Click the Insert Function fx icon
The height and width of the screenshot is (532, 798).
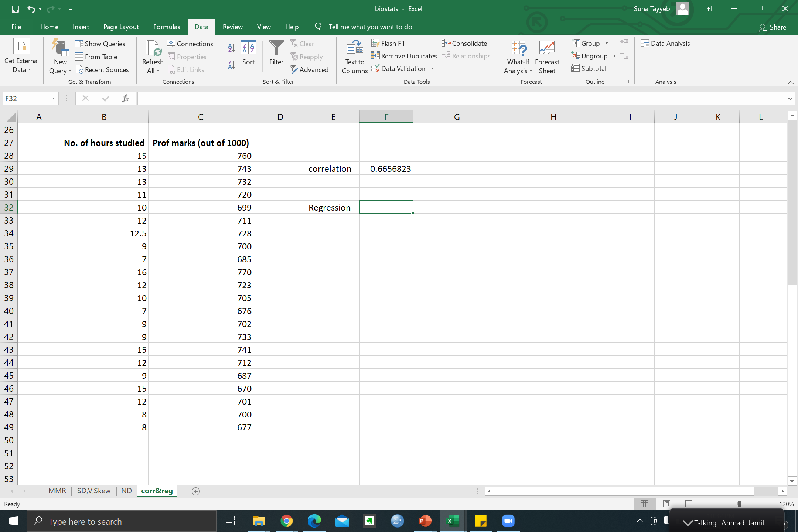coord(125,98)
